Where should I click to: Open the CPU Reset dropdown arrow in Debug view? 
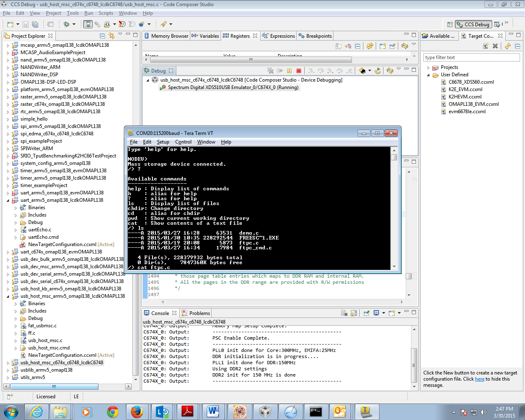[x=370, y=71]
